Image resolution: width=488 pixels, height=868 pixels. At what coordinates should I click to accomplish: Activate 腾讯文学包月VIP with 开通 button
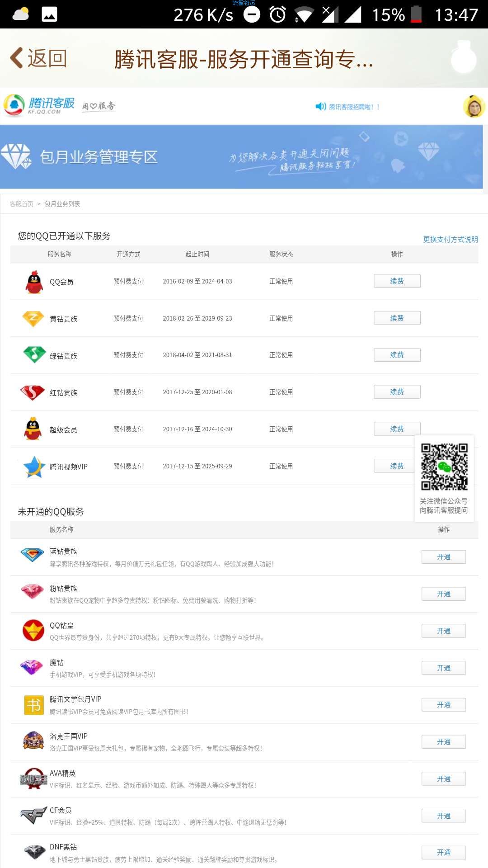tap(444, 705)
